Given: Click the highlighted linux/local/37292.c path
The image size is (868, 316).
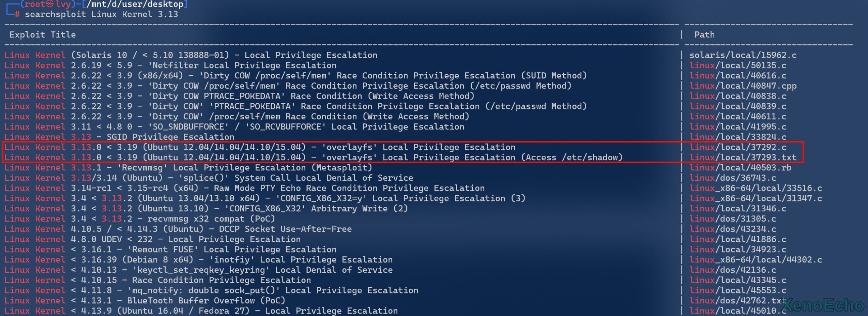Looking at the screenshot, I should point(738,147).
